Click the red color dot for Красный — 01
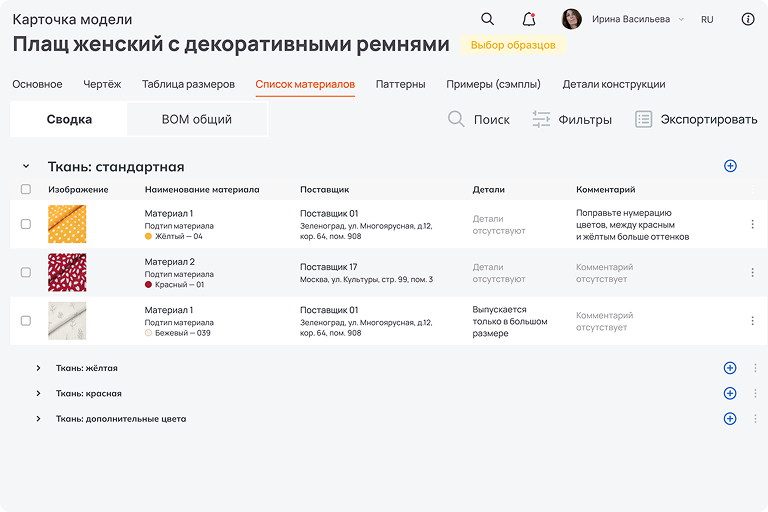The height and width of the screenshot is (512, 768). pos(149,285)
